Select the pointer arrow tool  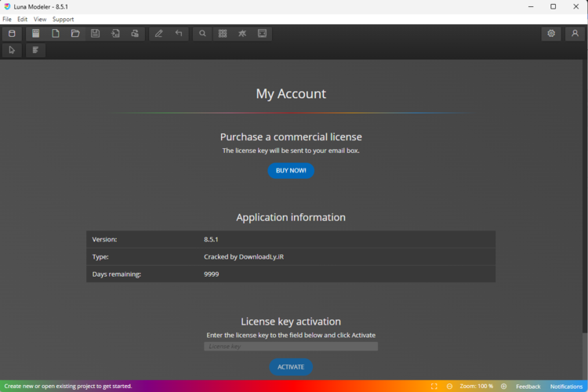(11, 50)
